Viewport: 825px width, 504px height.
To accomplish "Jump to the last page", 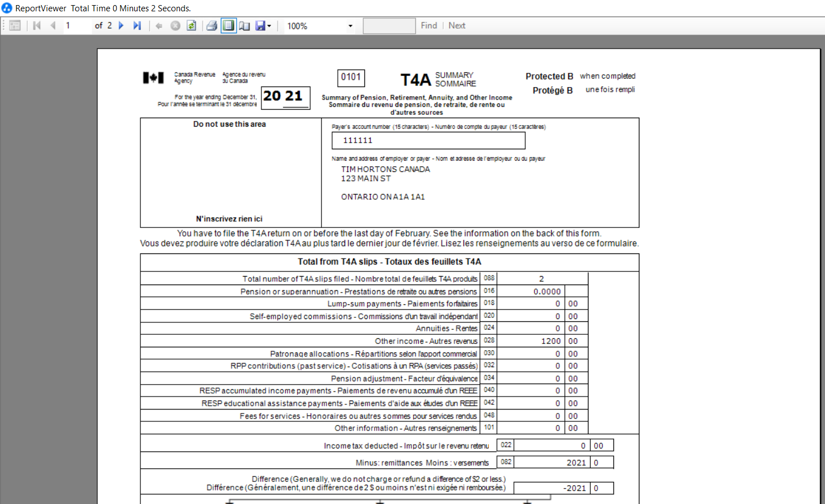I will pyautogui.click(x=137, y=25).
